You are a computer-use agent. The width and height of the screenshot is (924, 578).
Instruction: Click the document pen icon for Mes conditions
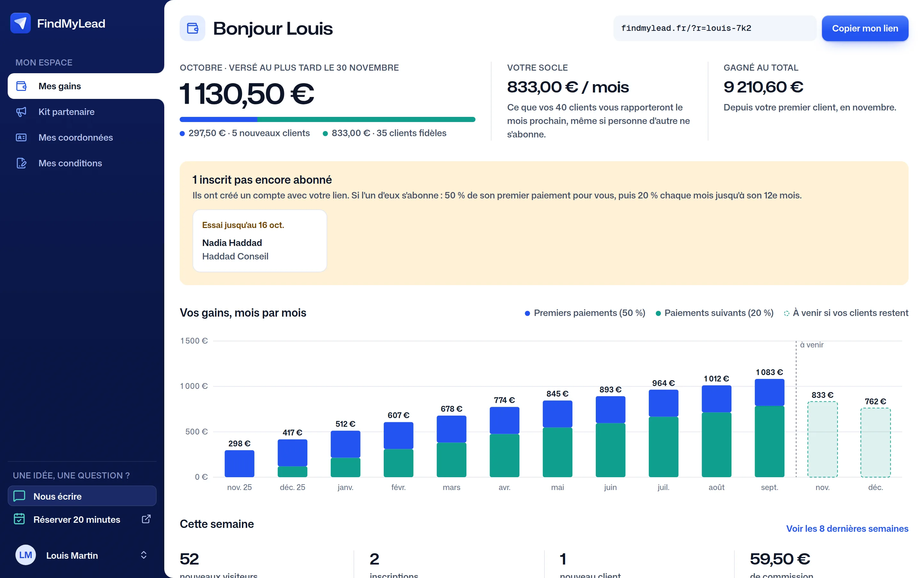coord(21,163)
